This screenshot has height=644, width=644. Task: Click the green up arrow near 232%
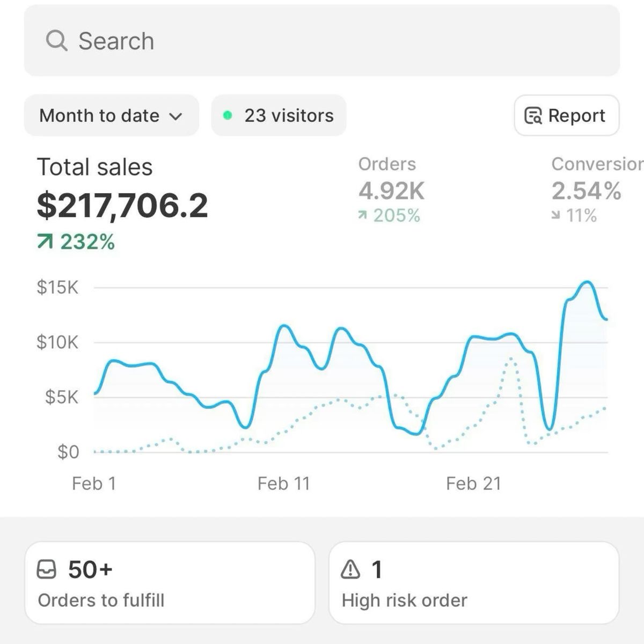tap(45, 242)
